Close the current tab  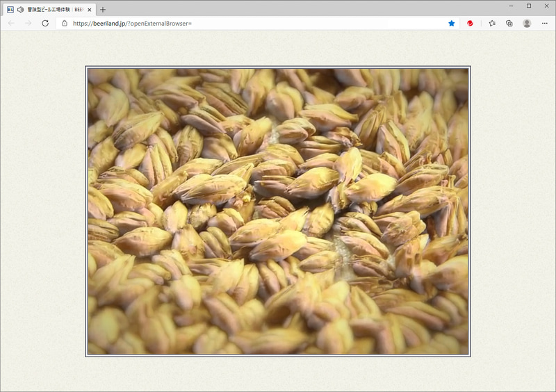(90, 10)
